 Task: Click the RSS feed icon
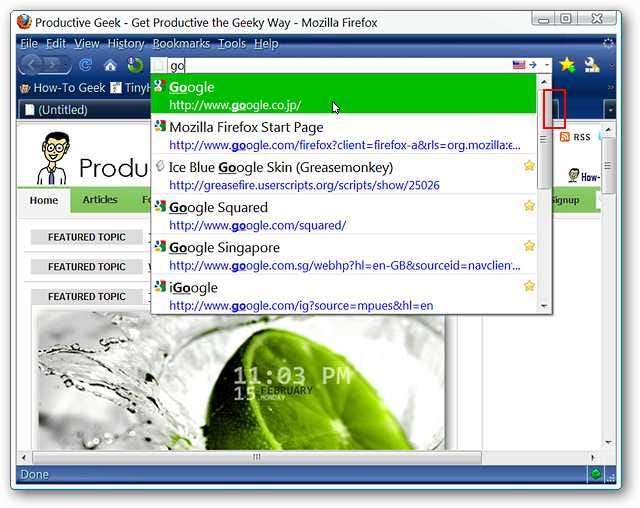click(x=564, y=137)
